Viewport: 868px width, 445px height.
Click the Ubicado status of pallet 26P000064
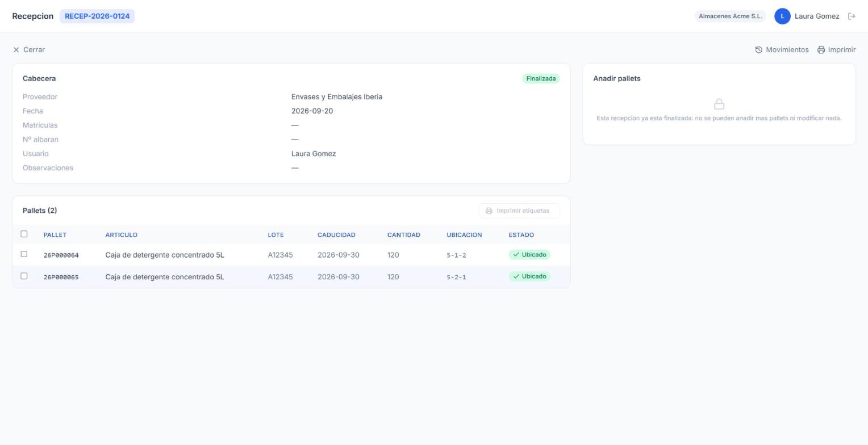point(529,255)
